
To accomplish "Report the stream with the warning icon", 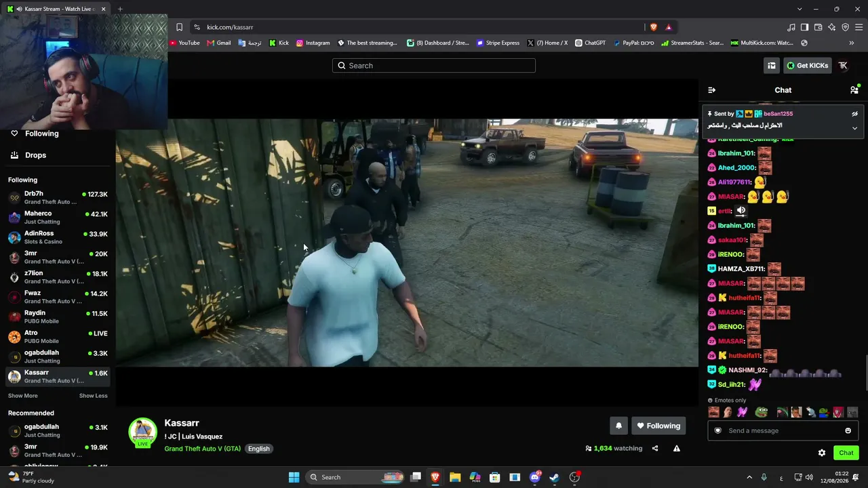I will pyautogui.click(x=677, y=449).
